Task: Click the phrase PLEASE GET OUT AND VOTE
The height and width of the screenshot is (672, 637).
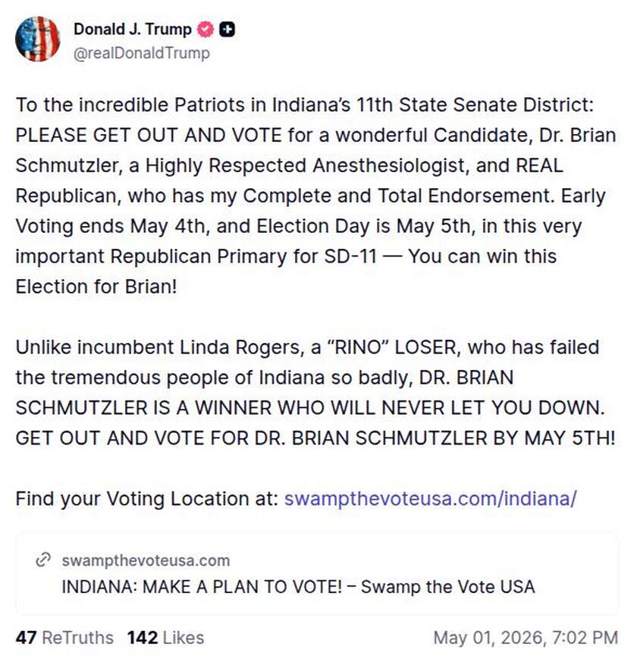Action: [x=149, y=135]
